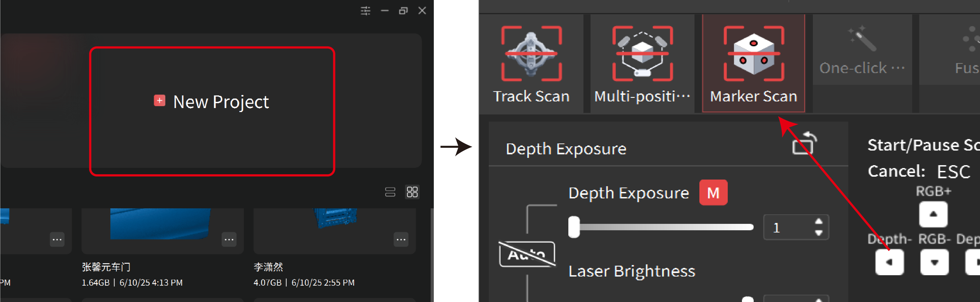
Task: Minimize the project window
Action: click(x=385, y=11)
